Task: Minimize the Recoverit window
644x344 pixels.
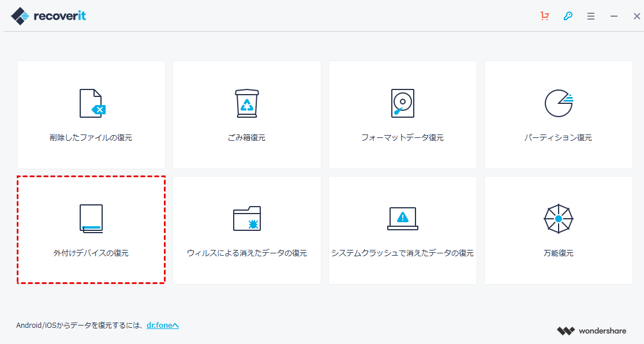Action: 614,16
